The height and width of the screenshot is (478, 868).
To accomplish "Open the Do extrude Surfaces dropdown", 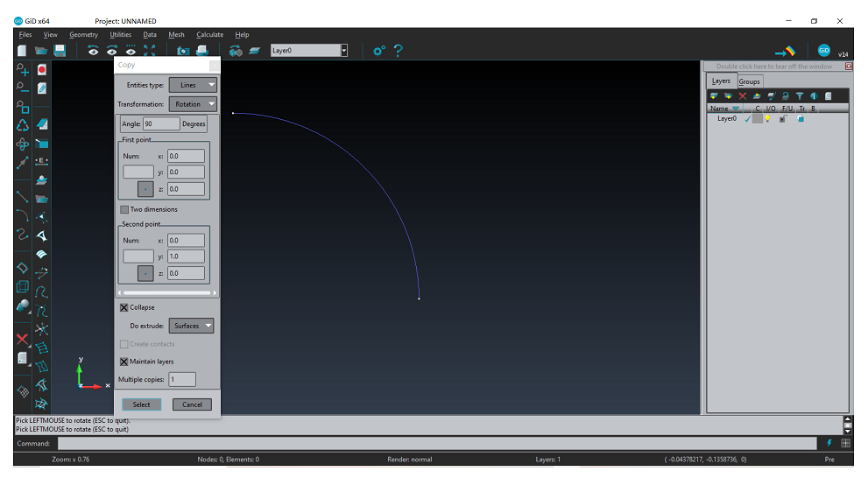I will pyautogui.click(x=191, y=326).
